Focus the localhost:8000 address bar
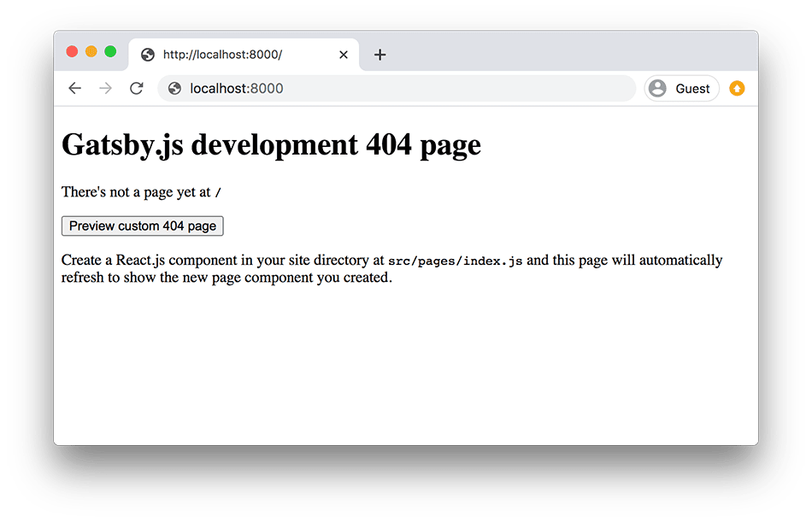Image resolution: width=812 pixels, height=522 pixels. click(397, 89)
